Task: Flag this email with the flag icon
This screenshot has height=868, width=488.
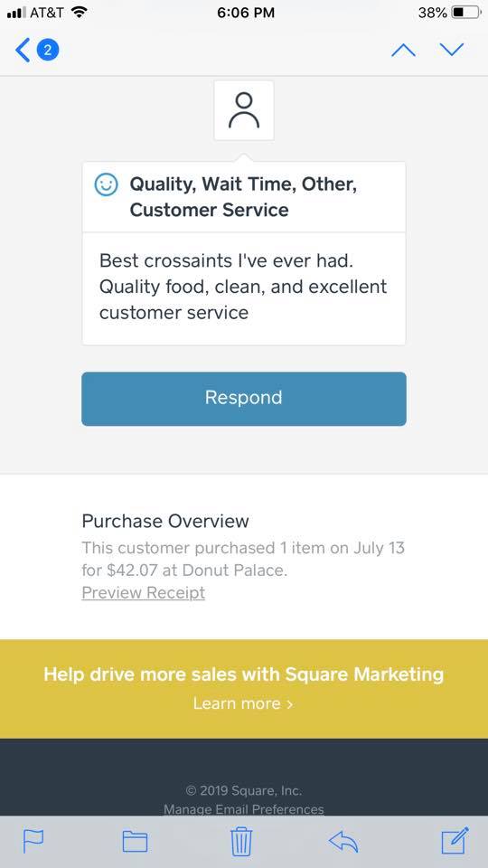Action: tap(33, 842)
